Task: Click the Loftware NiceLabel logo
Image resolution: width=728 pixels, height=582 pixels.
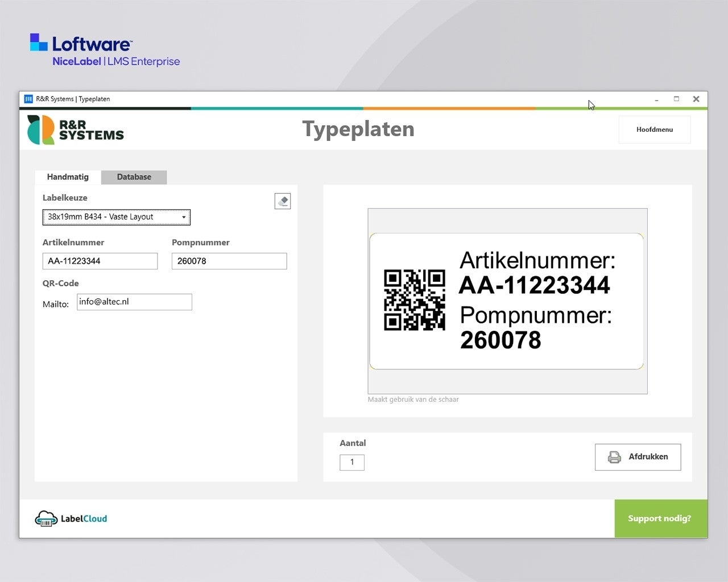Action: (105, 51)
